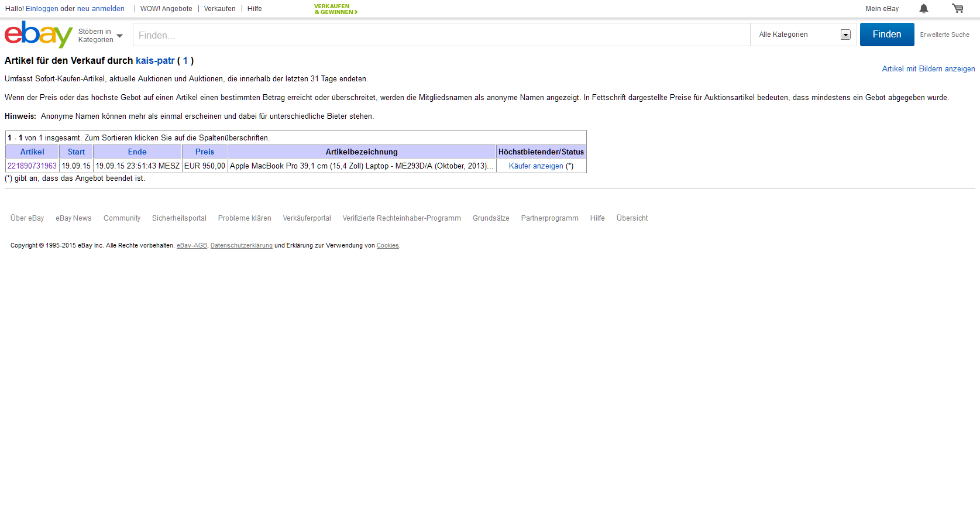Open Erweiterte Suche link
This screenshot has width=980, height=529.
[x=944, y=35]
